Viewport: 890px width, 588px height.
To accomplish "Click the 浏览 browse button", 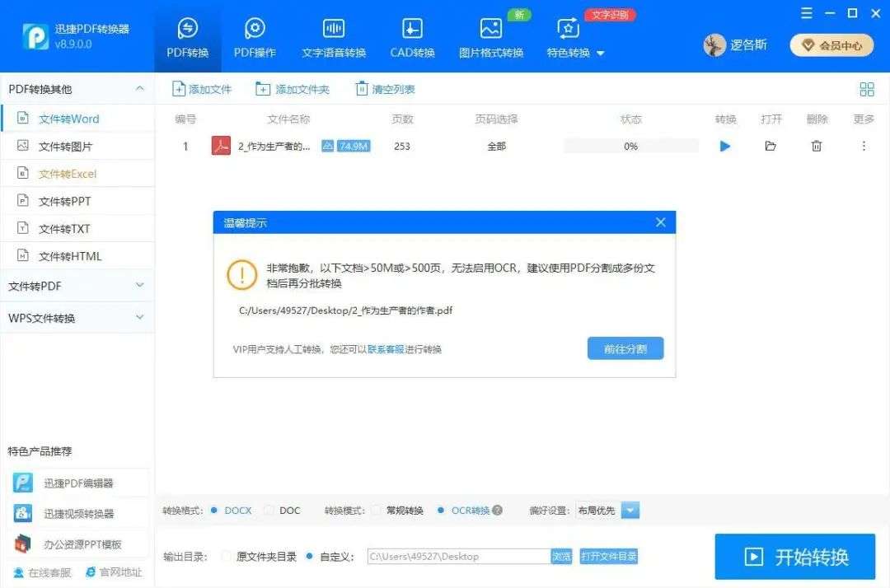I will (x=561, y=556).
